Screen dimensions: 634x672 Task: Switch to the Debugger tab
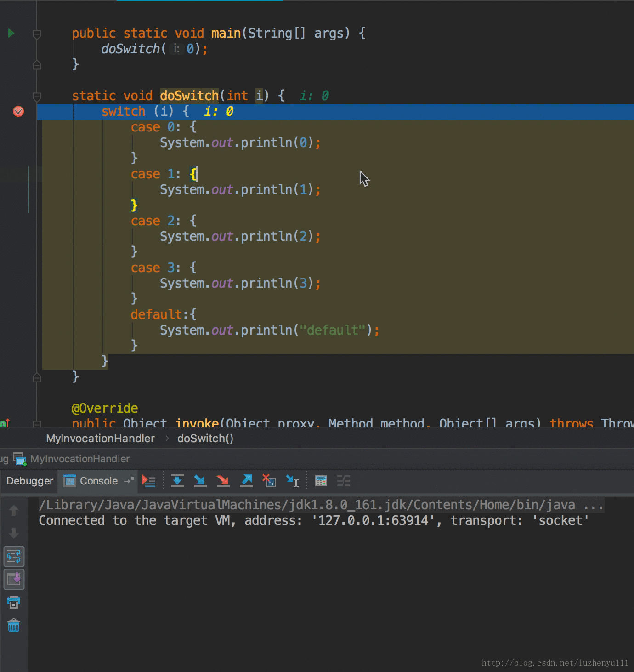[x=30, y=481]
